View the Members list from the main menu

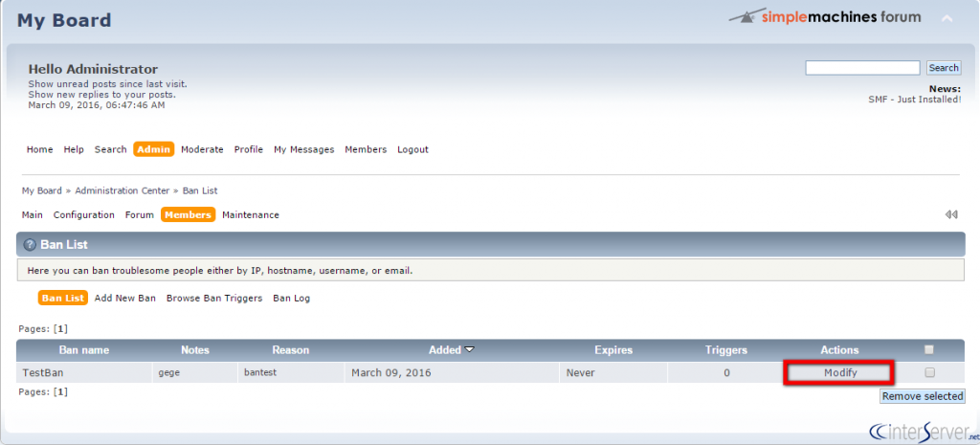tap(366, 149)
